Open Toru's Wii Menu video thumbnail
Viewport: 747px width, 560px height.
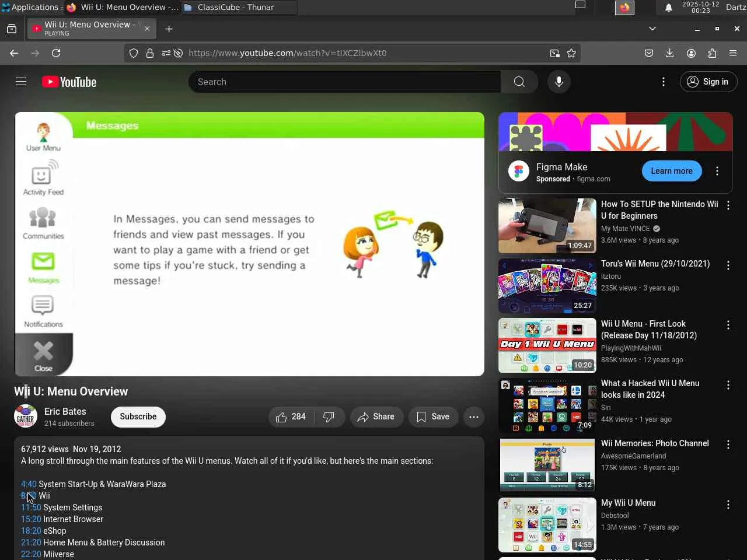tap(547, 286)
